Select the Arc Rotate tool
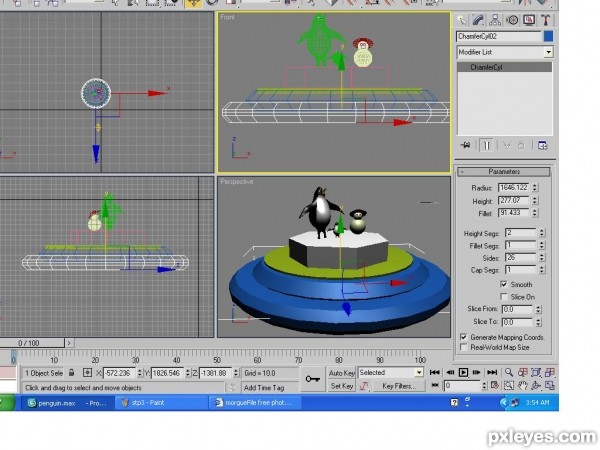The width and height of the screenshot is (600, 450). [x=536, y=385]
